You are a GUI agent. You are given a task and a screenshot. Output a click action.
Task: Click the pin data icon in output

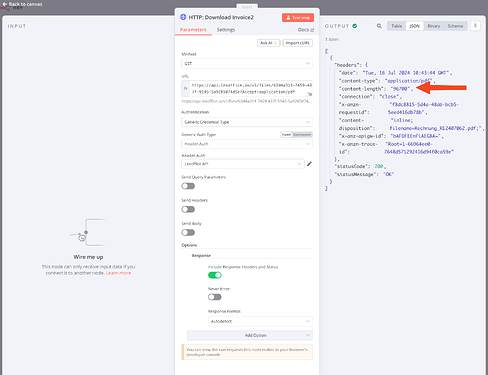point(475,26)
